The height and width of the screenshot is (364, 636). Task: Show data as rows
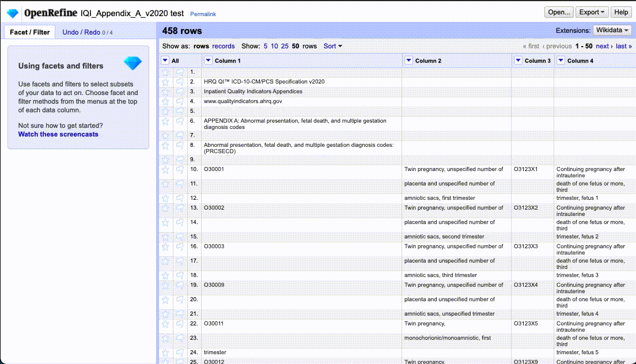point(201,46)
